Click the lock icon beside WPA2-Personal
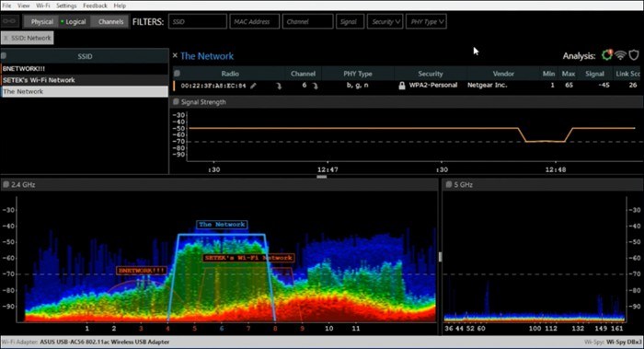 pos(402,86)
